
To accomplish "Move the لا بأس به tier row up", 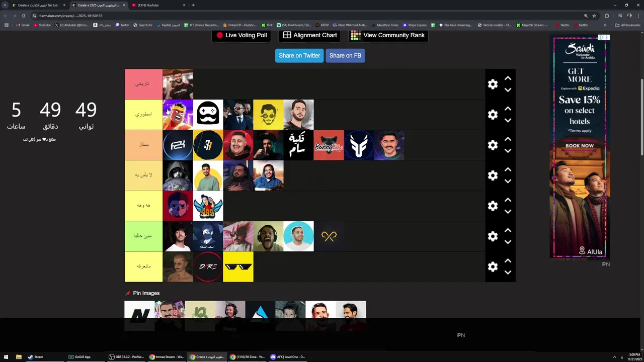I will [x=508, y=169].
